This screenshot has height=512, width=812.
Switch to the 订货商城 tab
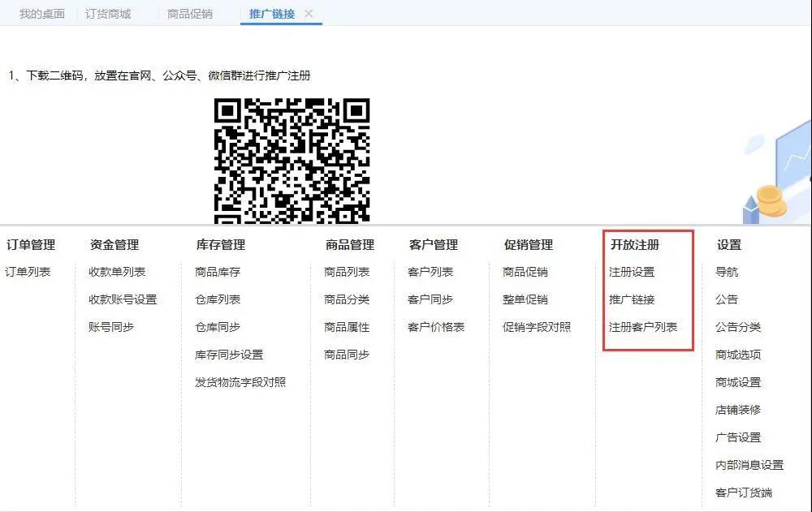pyautogui.click(x=108, y=14)
